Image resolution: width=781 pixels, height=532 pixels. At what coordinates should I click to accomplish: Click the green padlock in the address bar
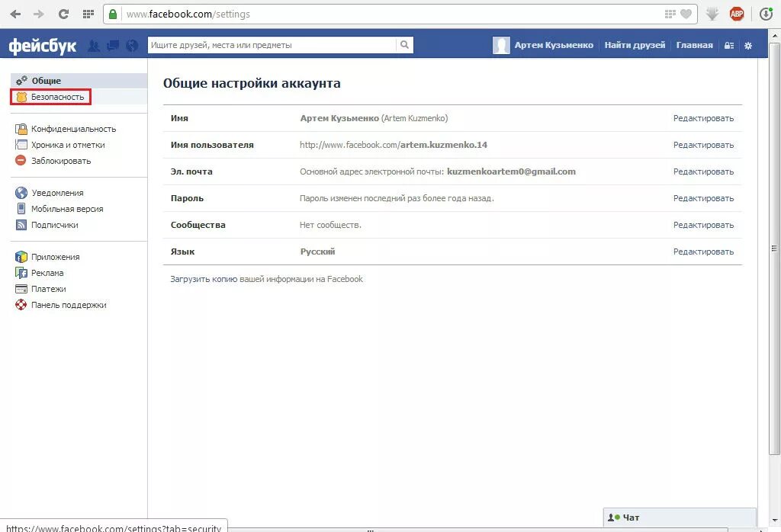(x=113, y=14)
